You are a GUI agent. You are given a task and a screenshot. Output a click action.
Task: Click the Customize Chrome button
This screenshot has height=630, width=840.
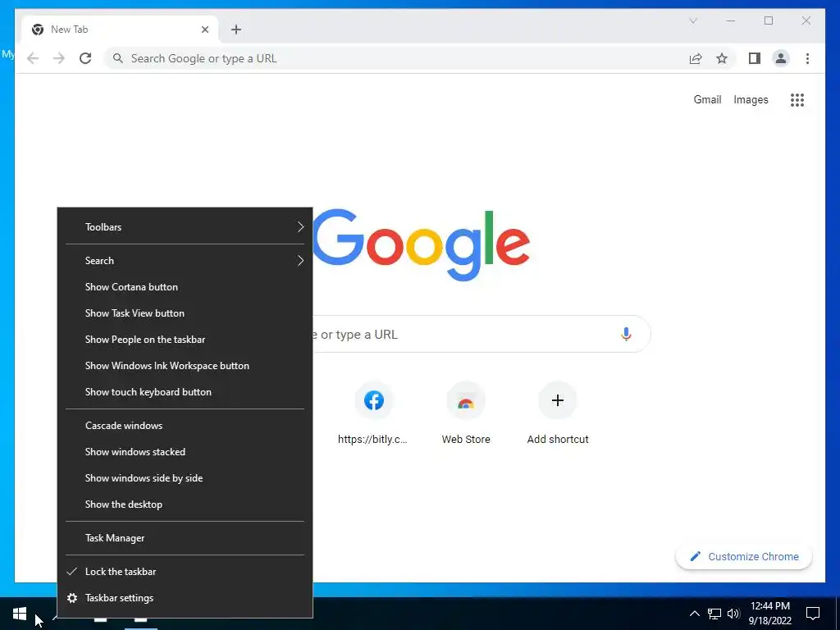coord(743,557)
